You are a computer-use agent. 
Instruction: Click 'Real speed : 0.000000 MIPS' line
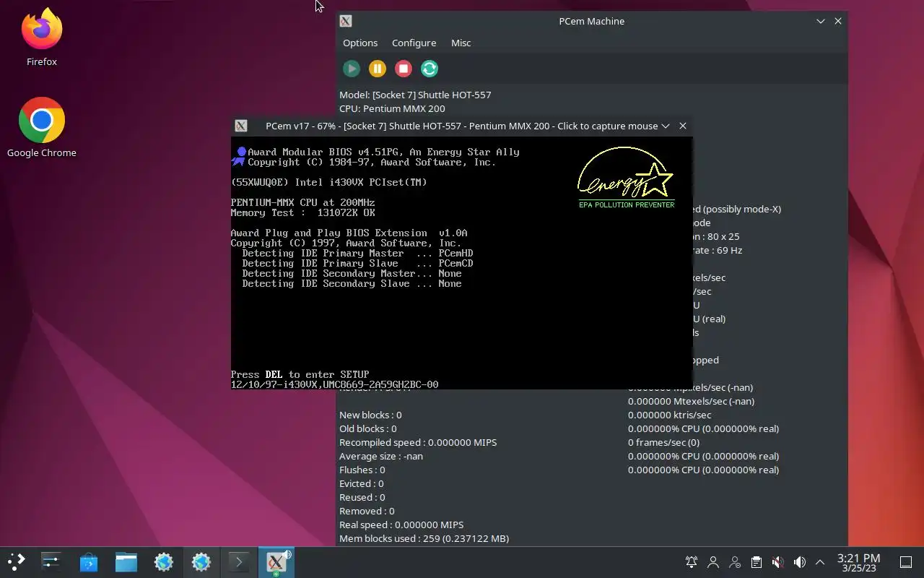pos(401,525)
